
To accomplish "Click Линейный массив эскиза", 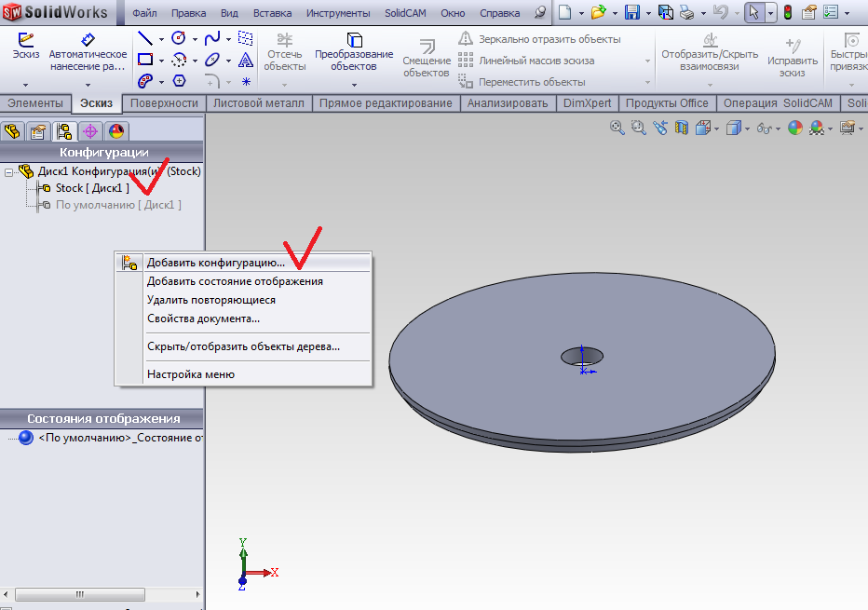I will pyautogui.click(x=526, y=61).
